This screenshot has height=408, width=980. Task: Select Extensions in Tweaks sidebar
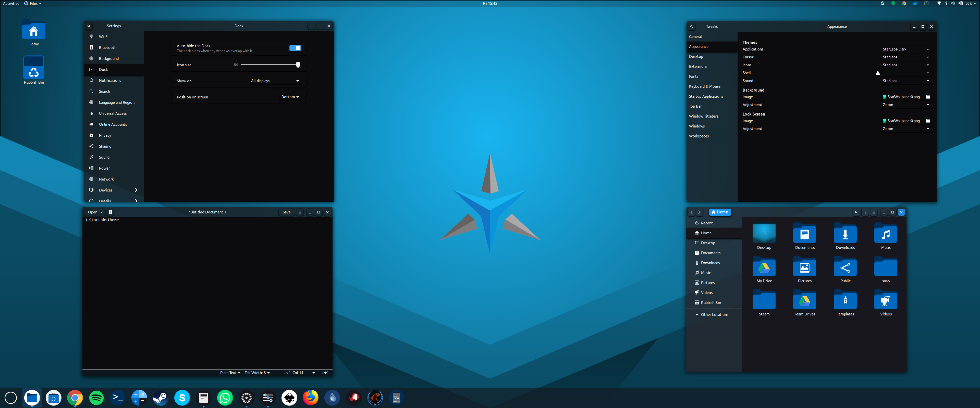(x=712, y=67)
